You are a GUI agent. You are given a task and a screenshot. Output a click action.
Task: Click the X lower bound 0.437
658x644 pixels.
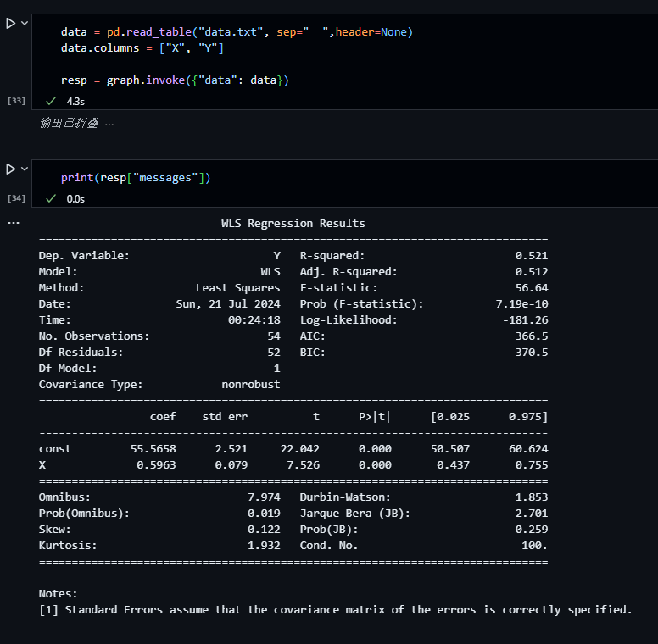[453, 465]
